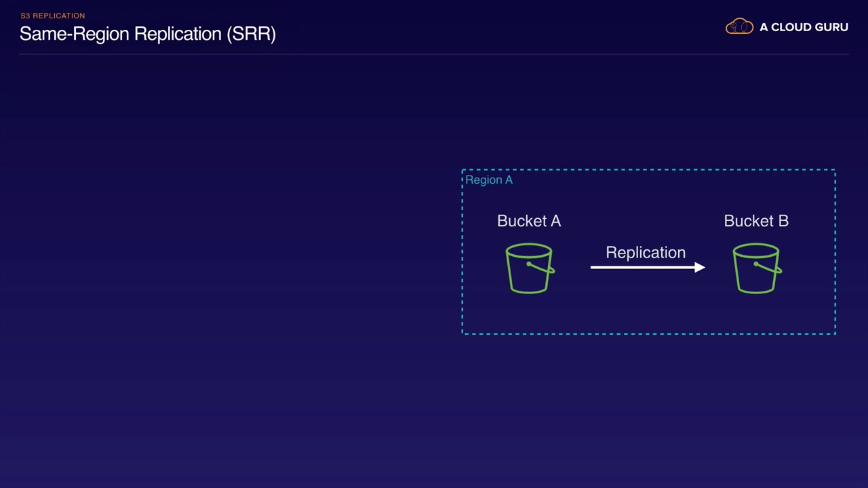868x488 pixels.
Task: Click the "A CLOUD GURU" brand text
Action: coord(804,27)
